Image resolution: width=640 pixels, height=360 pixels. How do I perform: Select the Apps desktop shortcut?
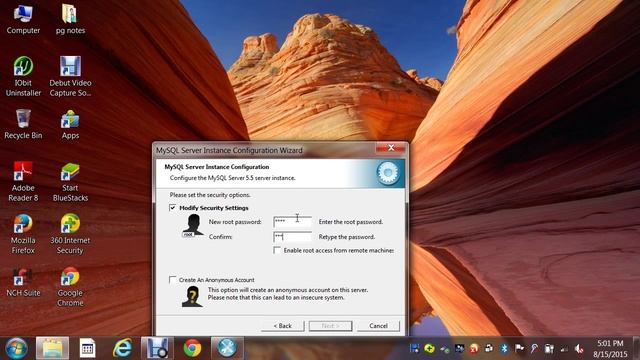tap(70, 124)
